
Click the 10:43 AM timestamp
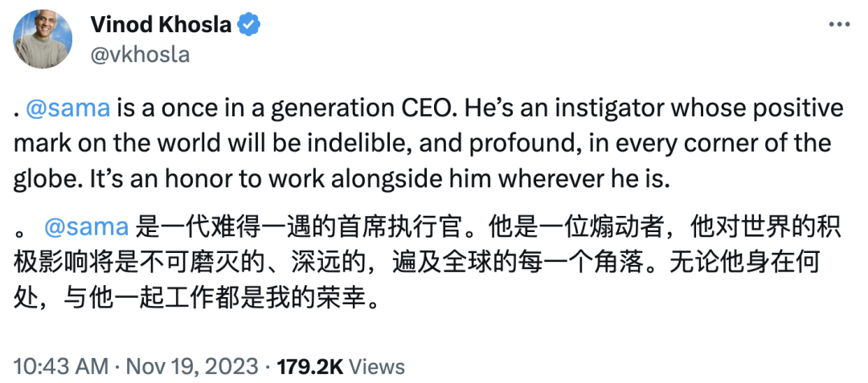(61, 367)
